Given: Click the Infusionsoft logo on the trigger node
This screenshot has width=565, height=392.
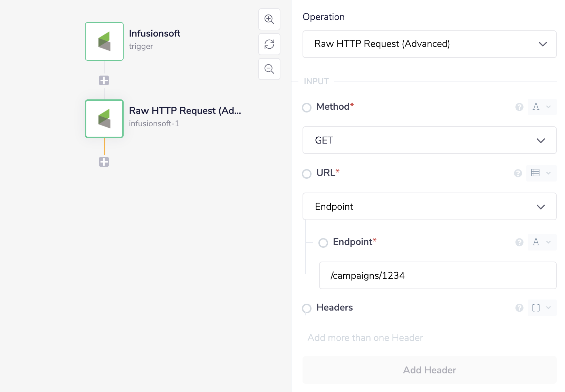Looking at the screenshot, I should click(104, 41).
